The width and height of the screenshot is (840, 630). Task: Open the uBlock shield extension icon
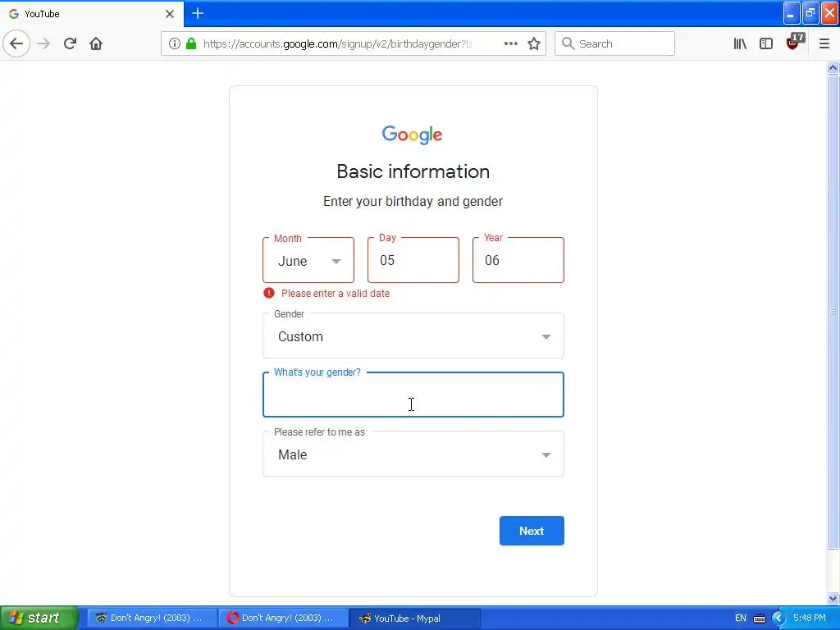point(793,43)
